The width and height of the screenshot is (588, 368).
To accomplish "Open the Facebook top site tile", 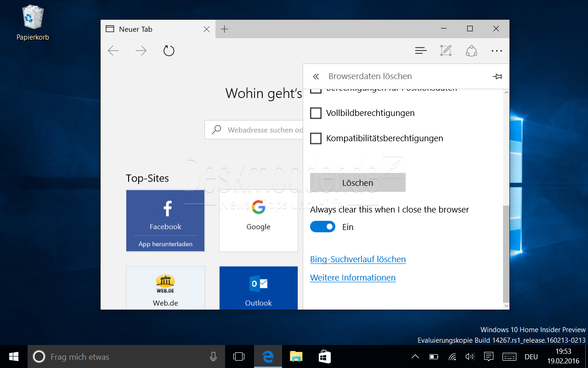I will click(x=165, y=221).
